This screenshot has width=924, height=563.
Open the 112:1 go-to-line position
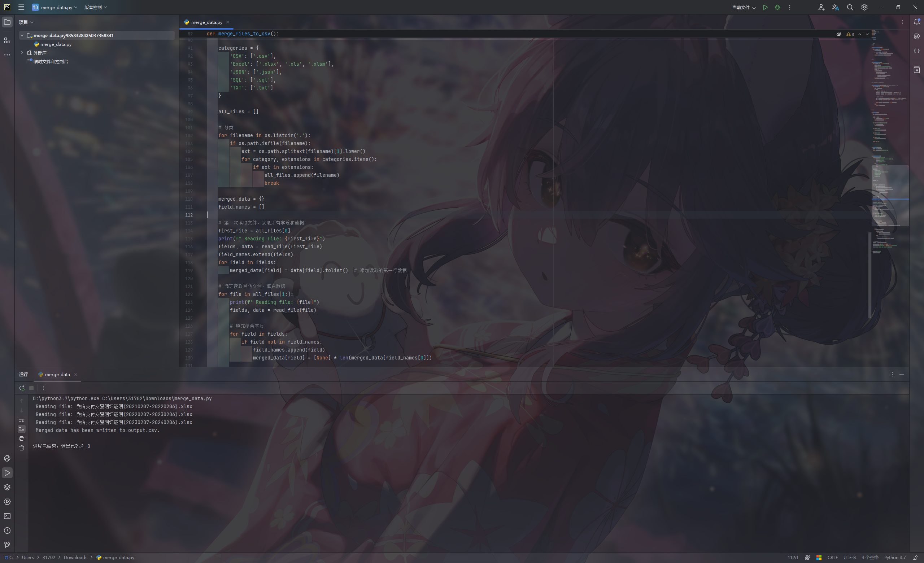click(793, 557)
